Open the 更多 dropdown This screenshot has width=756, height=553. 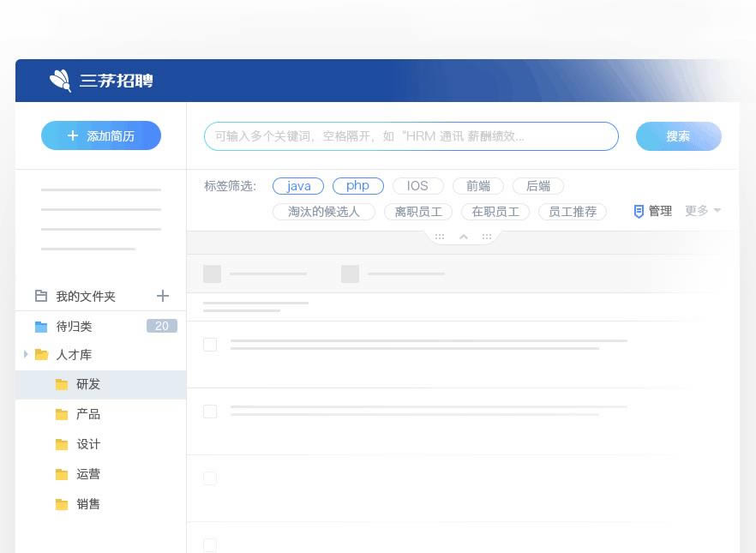coord(703,211)
